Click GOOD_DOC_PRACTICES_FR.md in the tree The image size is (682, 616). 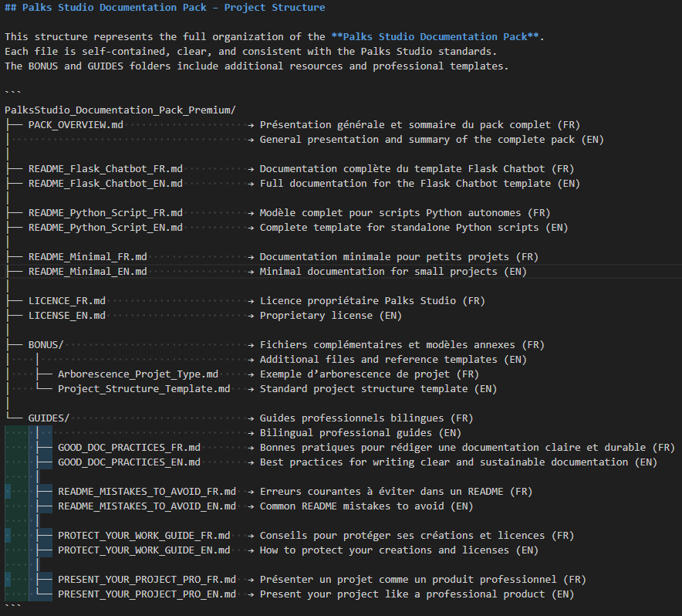click(129, 448)
